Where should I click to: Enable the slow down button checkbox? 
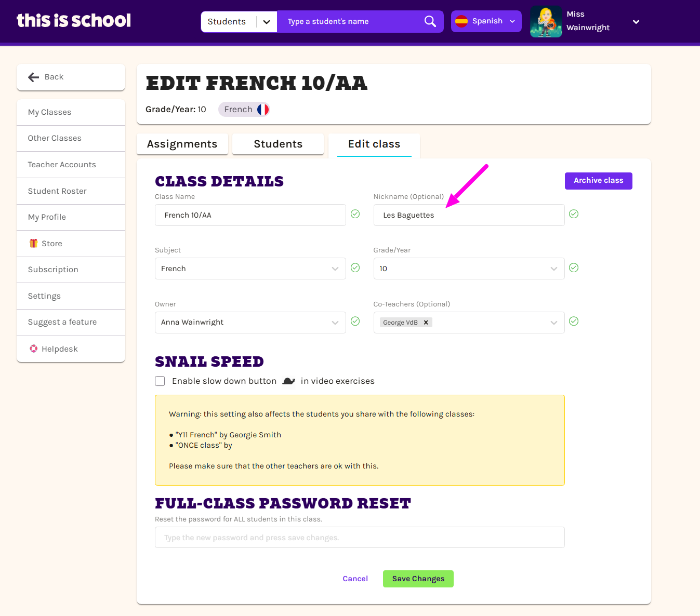[x=160, y=381]
